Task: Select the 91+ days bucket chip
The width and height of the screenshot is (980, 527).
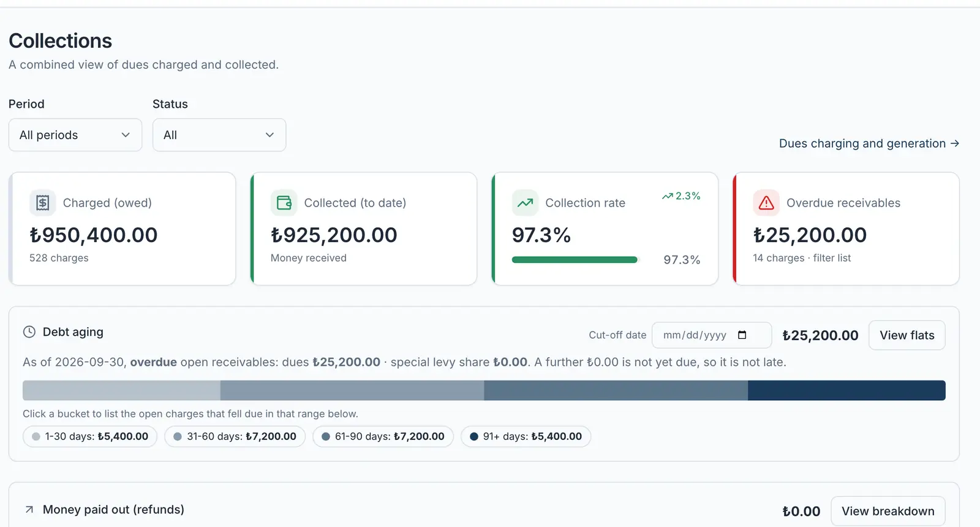Action: (526, 436)
